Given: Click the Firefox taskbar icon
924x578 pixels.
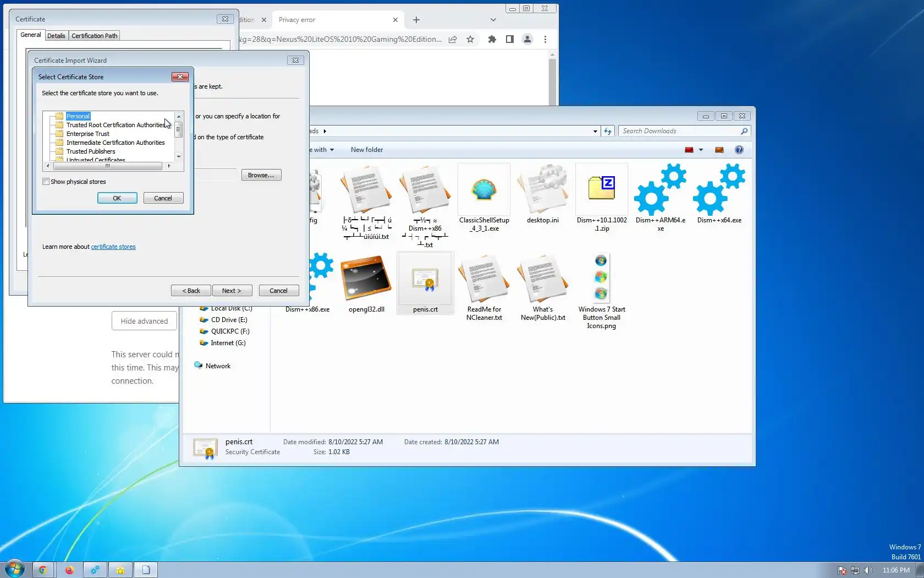Looking at the screenshot, I should click(69, 570).
